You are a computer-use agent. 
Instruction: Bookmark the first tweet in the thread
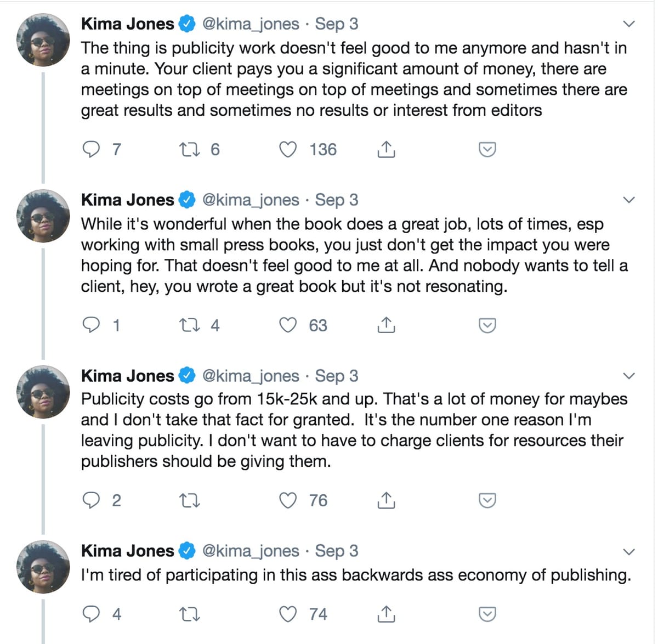click(x=487, y=149)
